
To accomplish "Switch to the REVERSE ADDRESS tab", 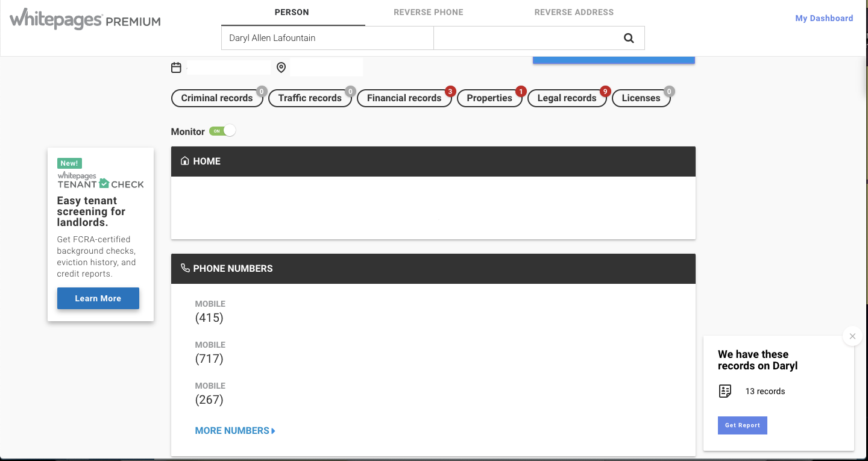I will [574, 12].
